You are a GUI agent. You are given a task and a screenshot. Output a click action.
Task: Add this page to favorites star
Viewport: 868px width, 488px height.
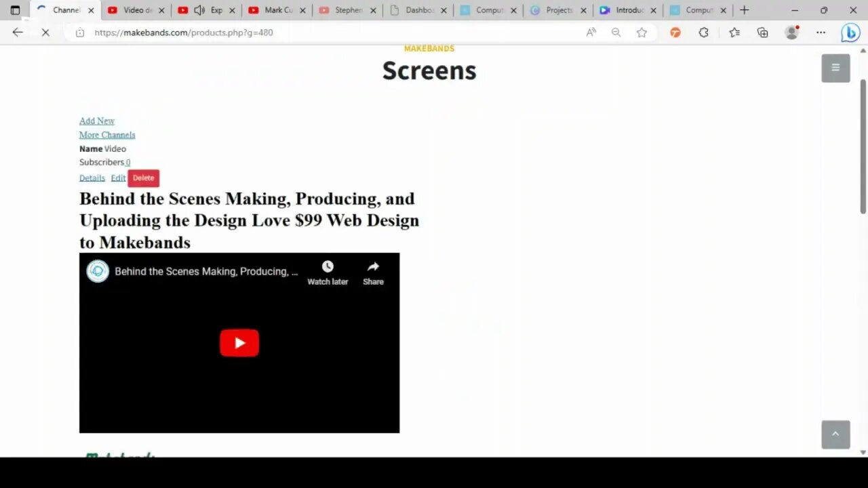tap(642, 33)
